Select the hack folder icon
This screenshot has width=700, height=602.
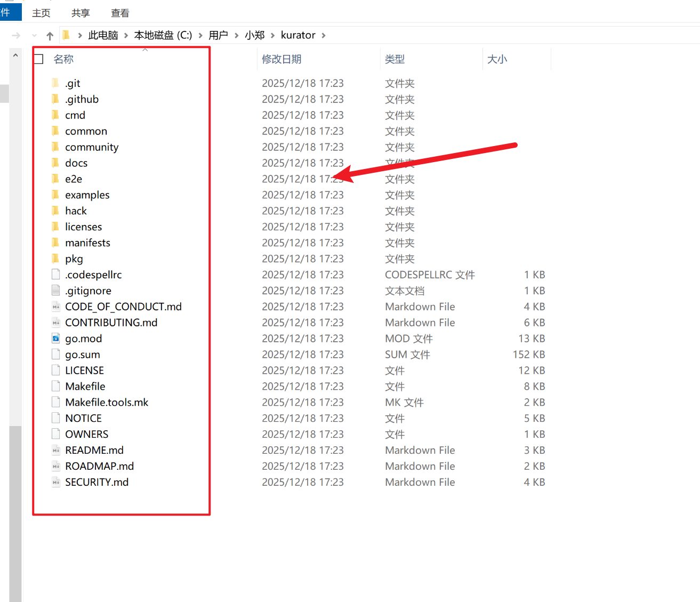[55, 211]
